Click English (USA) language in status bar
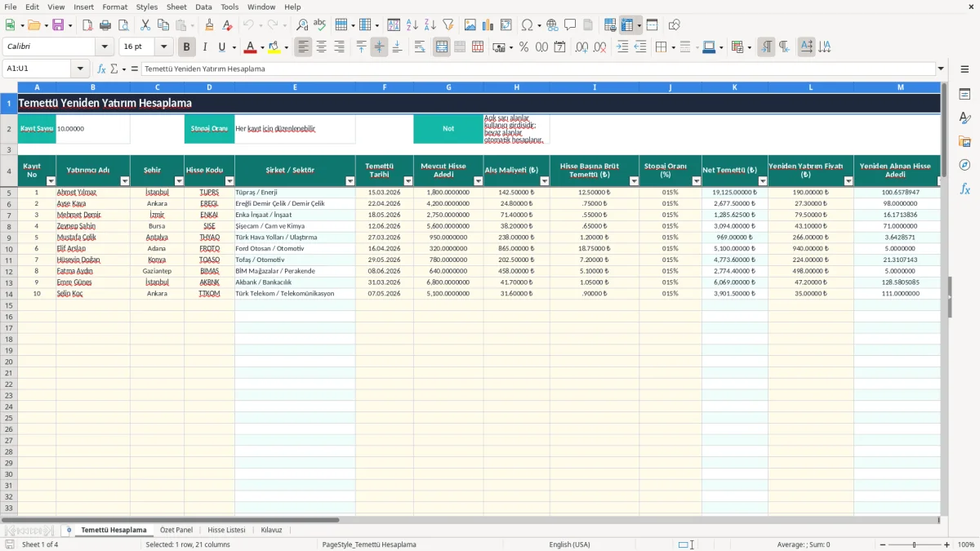980x551 pixels. click(x=569, y=544)
